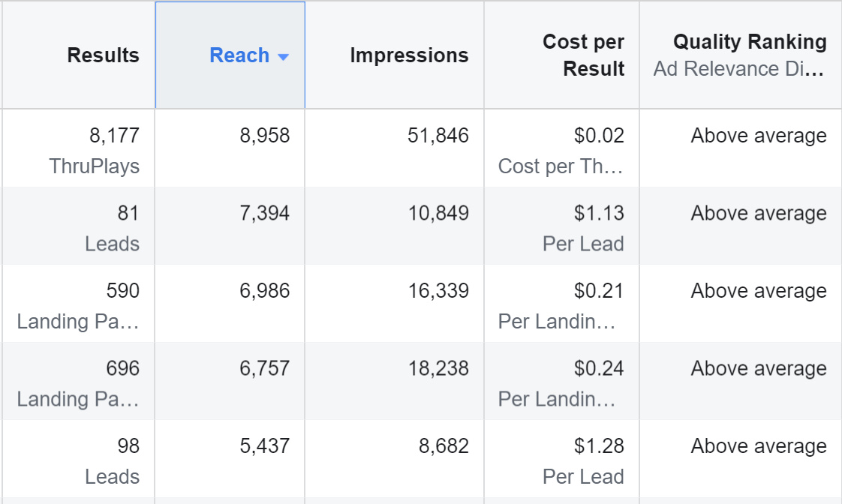Select the 51,846 impressions value
This screenshot has width=842, height=504.
click(438, 136)
